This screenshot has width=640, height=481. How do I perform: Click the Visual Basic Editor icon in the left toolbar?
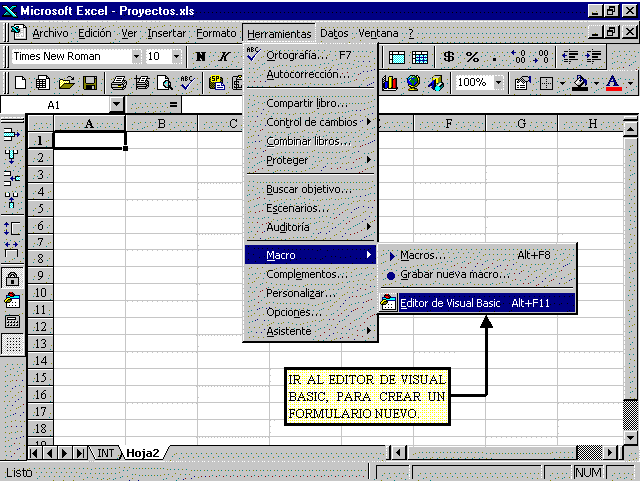12,301
